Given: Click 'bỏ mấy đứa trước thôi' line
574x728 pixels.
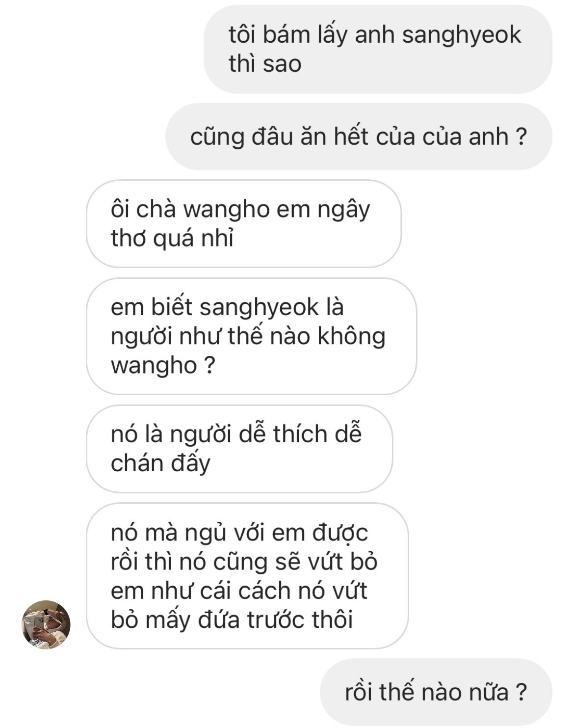Looking at the screenshot, I should (x=232, y=620).
